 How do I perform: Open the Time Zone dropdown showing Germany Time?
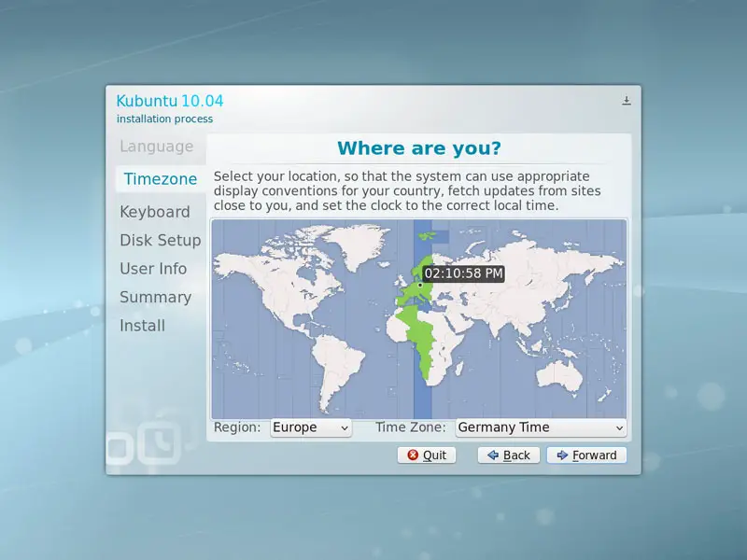pyautogui.click(x=541, y=427)
